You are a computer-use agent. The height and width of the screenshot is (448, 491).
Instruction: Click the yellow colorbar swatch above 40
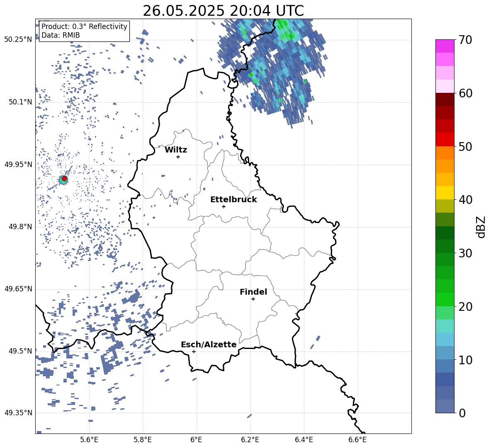click(445, 193)
